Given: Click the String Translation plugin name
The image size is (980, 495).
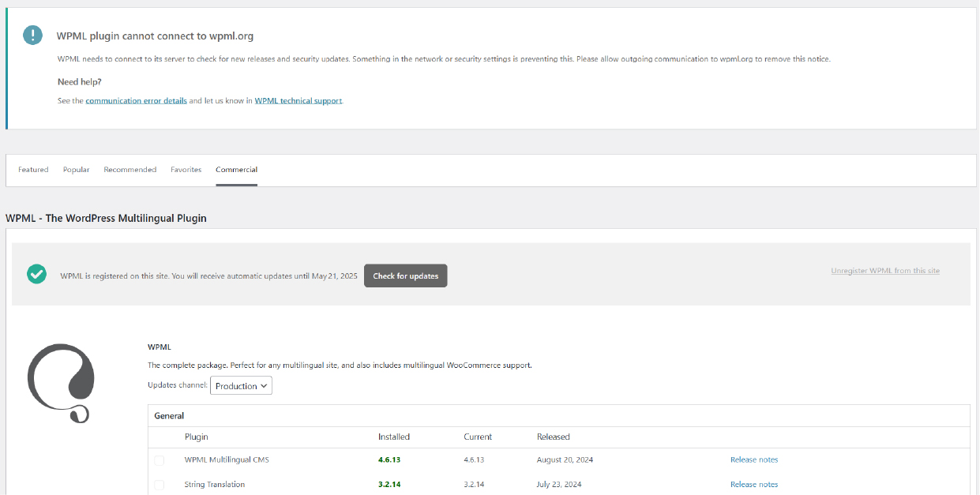Looking at the screenshot, I should click(x=215, y=484).
